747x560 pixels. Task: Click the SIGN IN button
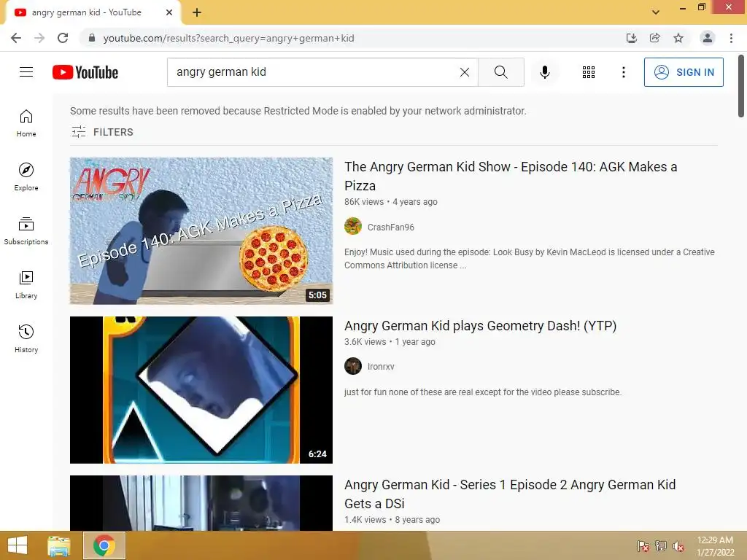point(683,72)
